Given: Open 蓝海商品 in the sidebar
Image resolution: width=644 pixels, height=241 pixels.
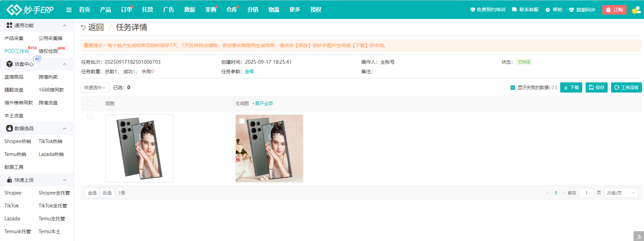Looking at the screenshot, I should click(14, 77).
